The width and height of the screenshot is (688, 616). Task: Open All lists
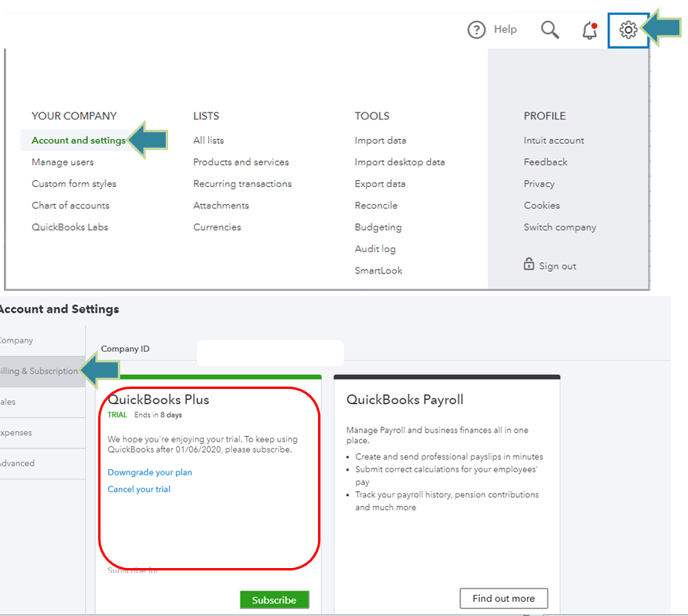[208, 141]
